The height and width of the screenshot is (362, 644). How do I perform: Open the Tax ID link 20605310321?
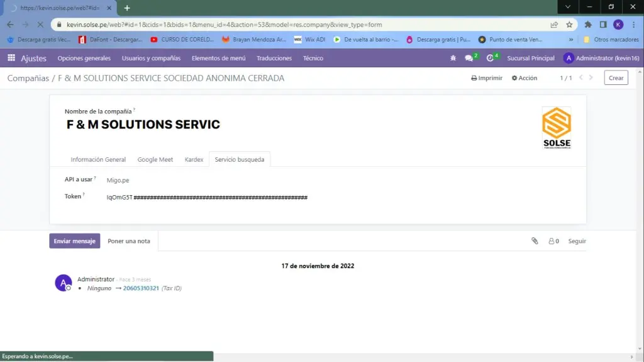point(141,288)
